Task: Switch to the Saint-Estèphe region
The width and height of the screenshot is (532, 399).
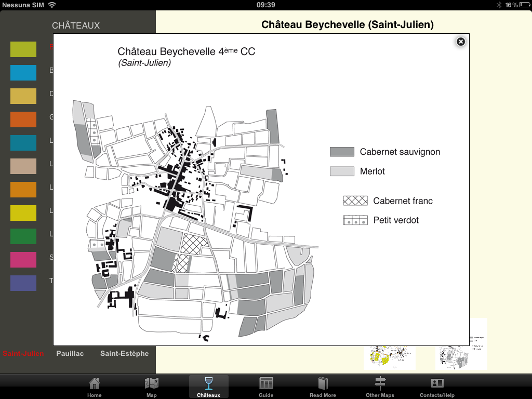Action: click(x=124, y=353)
